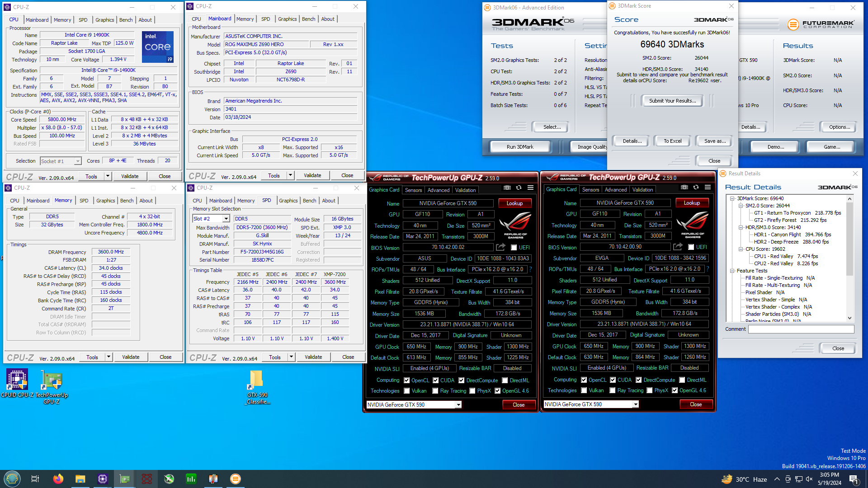The width and height of the screenshot is (868, 488).
Task: Click the green bar chart icon in taskbar
Action: click(191, 479)
